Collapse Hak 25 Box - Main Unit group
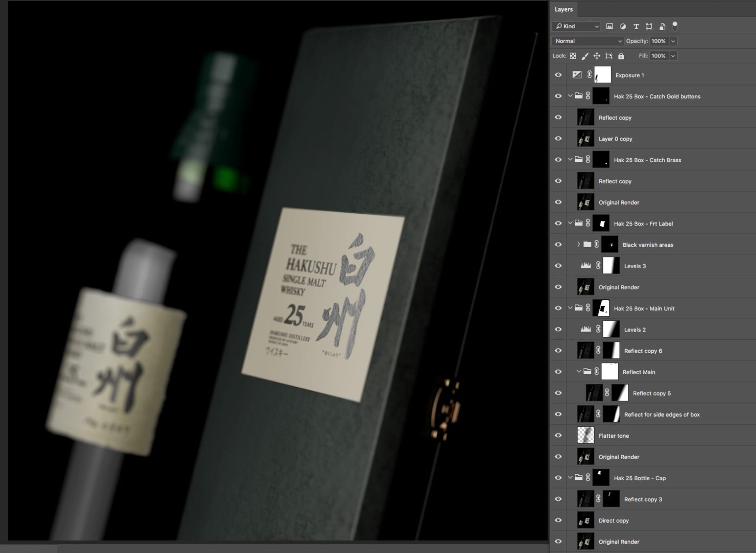 (570, 308)
